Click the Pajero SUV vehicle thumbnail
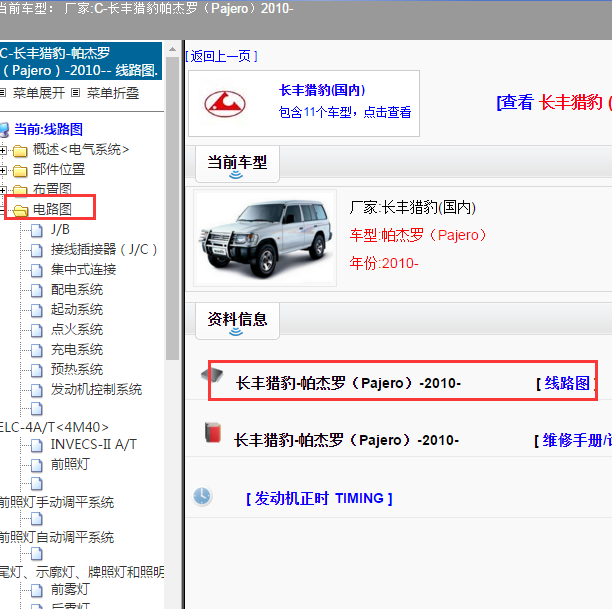Image resolution: width=612 pixels, height=609 pixels. [x=265, y=238]
